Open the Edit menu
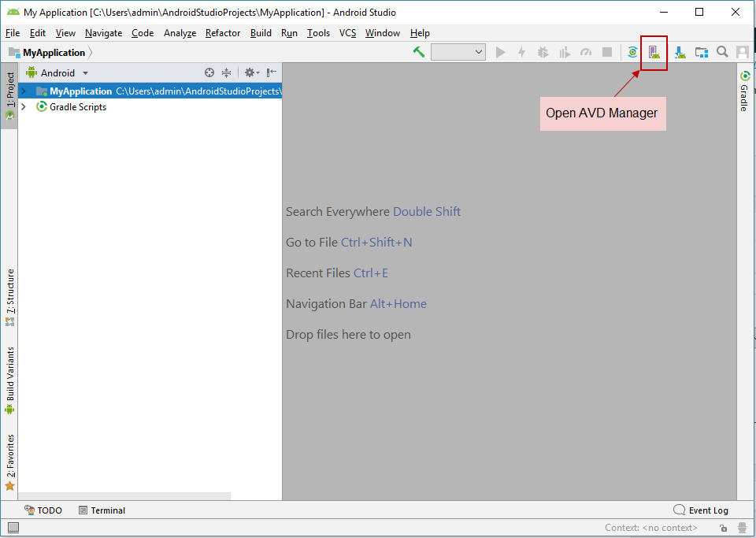756x538 pixels. click(x=38, y=33)
